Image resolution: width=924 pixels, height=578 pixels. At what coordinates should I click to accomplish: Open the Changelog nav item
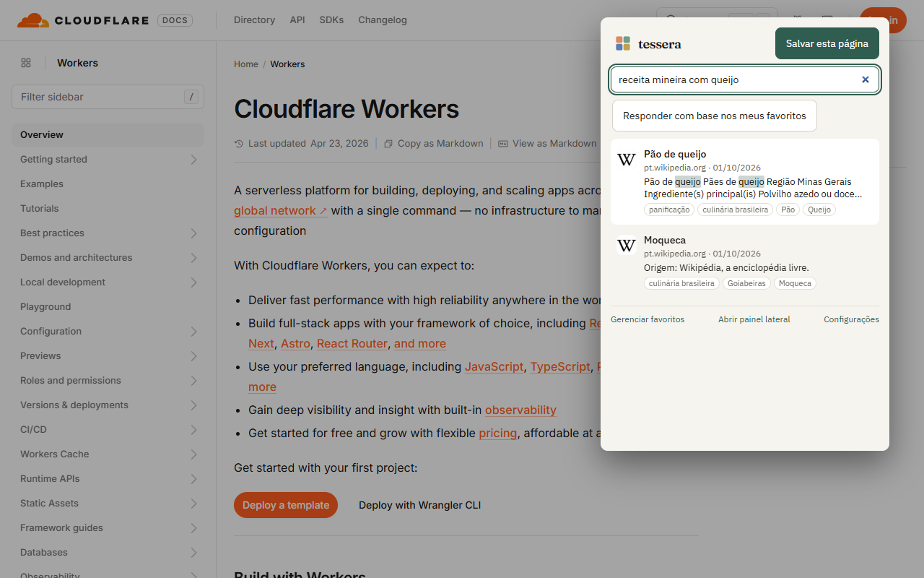pyautogui.click(x=383, y=20)
